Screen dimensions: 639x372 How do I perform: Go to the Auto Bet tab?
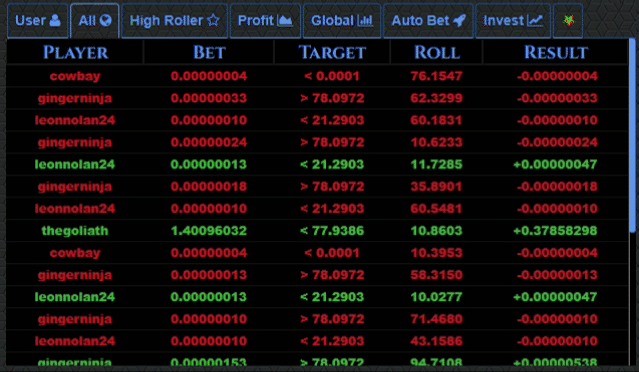428,20
